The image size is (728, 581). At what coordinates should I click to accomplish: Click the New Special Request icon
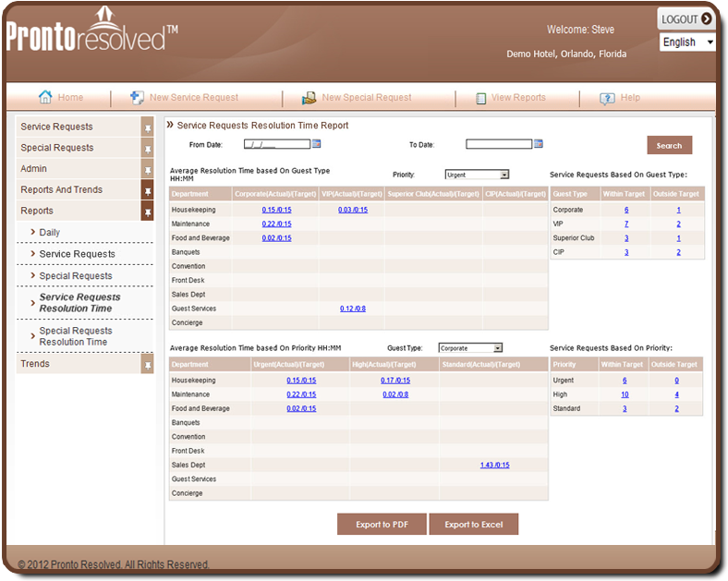[309, 98]
